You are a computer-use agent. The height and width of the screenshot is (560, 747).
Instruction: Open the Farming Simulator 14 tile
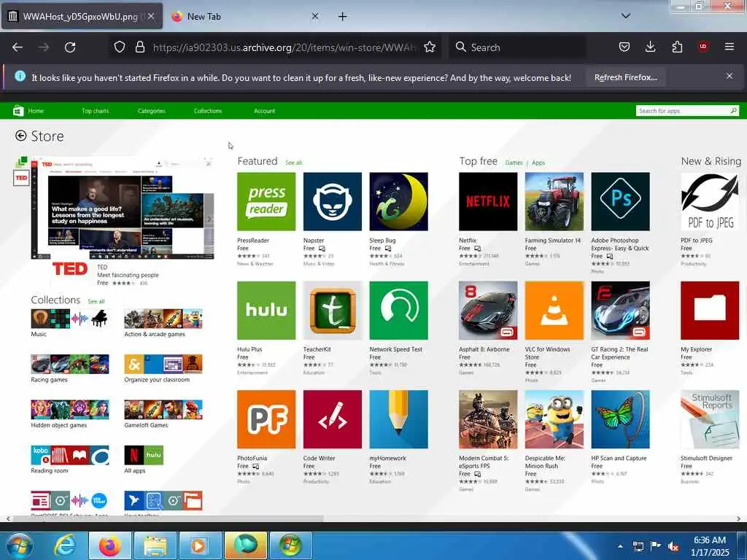click(554, 201)
